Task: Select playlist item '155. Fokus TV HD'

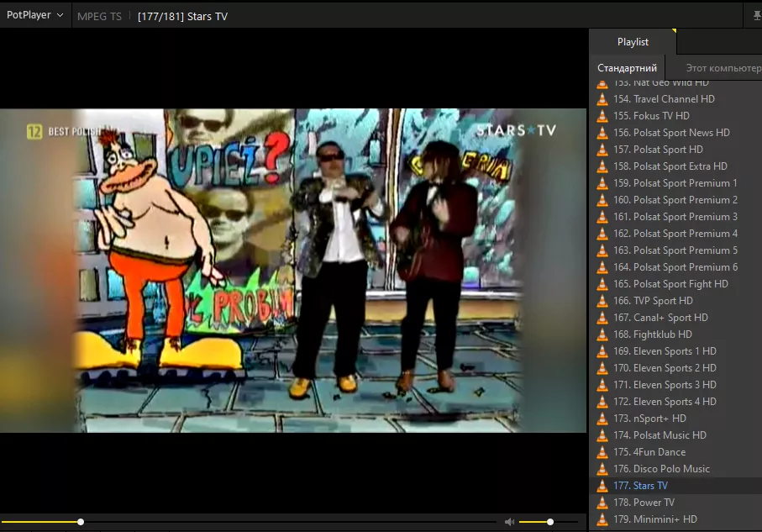Action: pyautogui.click(x=675, y=116)
